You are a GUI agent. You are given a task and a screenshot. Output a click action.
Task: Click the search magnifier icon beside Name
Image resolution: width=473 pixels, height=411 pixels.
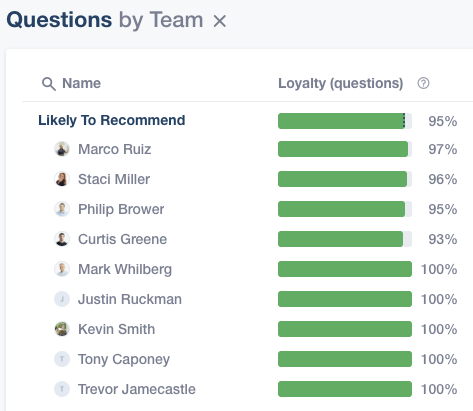pyautogui.click(x=49, y=84)
